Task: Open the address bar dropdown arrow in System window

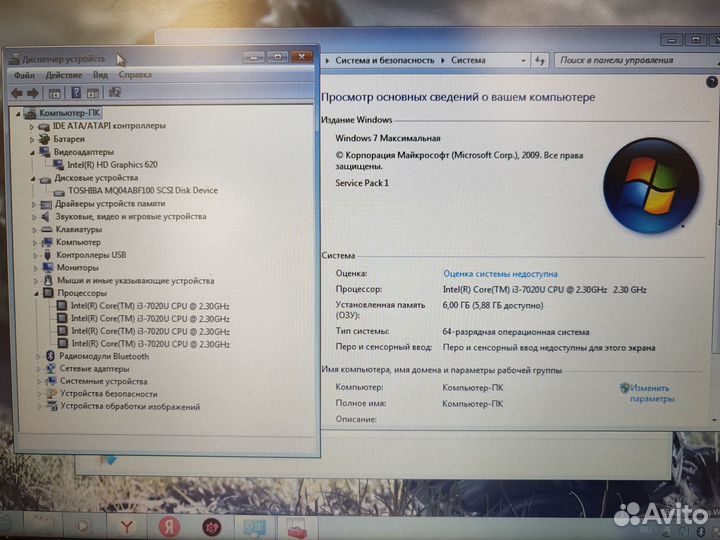Action: [523, 61]
